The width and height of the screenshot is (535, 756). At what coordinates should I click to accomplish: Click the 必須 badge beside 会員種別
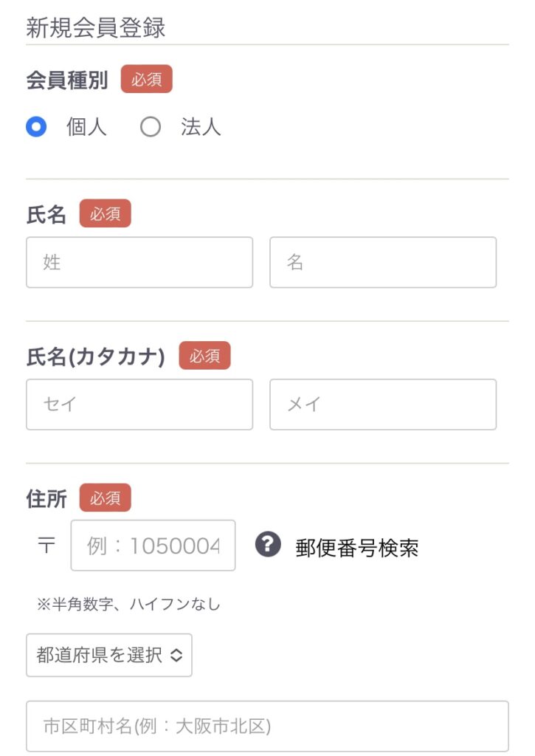[147, 79]
